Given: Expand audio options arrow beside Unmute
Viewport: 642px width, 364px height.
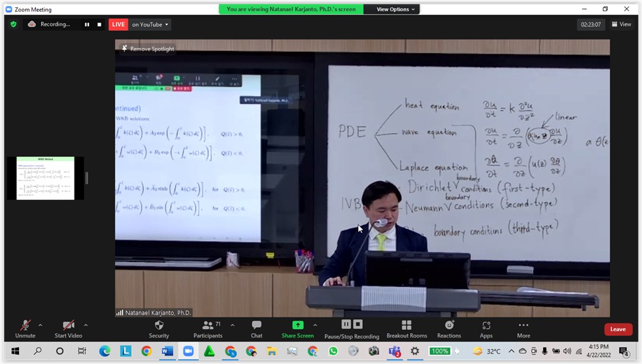Looking at the screenshot, I should pos(40,325).
